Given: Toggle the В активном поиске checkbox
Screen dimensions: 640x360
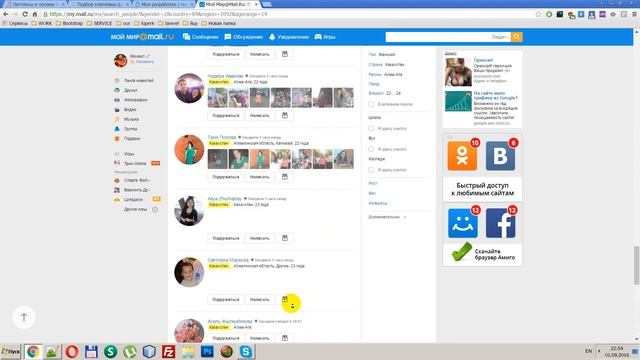Looking at the screenshot, I should 371,104.
